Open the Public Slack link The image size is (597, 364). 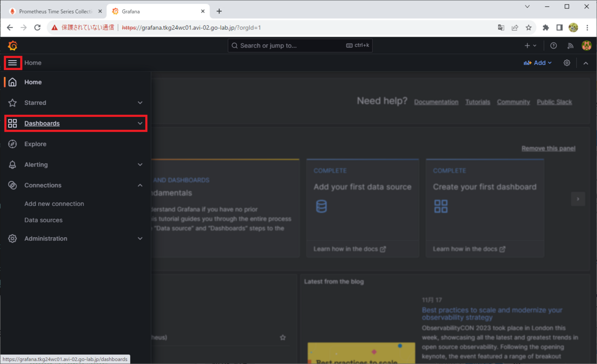pos(554,102)
